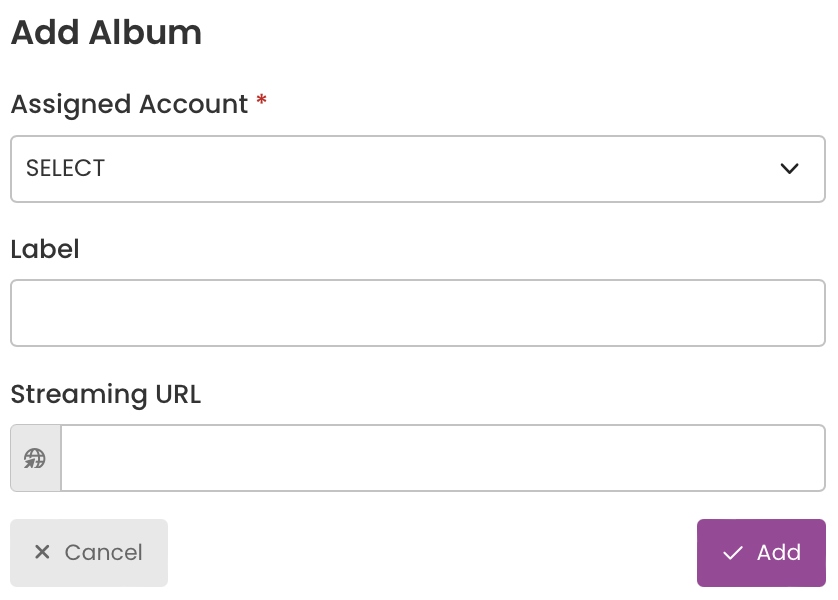Cancel adding the album
The image size is (838, 600).
pos(89,552)
